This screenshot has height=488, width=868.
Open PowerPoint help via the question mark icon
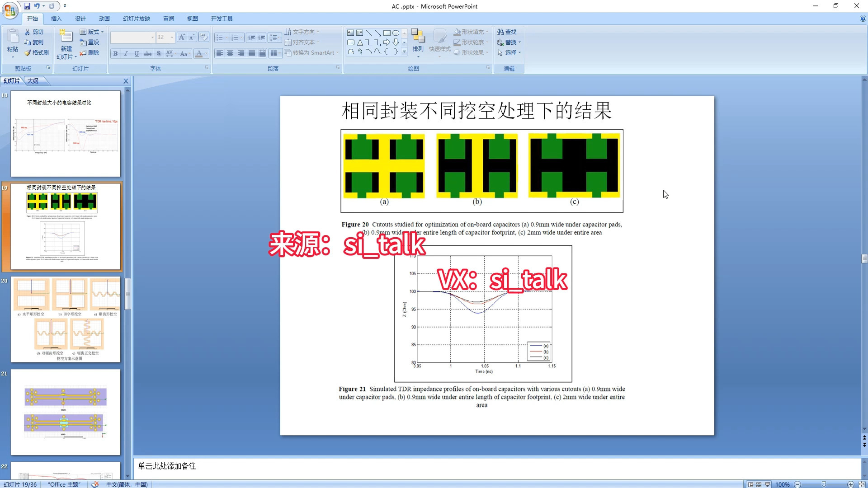pos(863,19)
